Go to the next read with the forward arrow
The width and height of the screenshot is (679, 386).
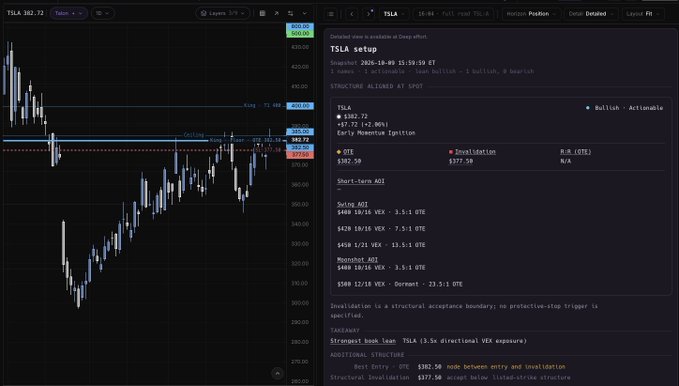coord(368,14)
